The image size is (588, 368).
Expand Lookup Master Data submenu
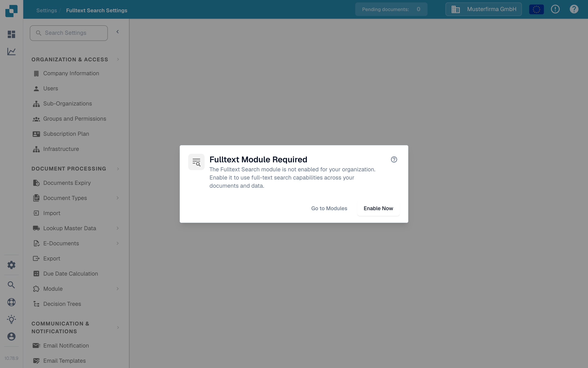coord(118,228)
